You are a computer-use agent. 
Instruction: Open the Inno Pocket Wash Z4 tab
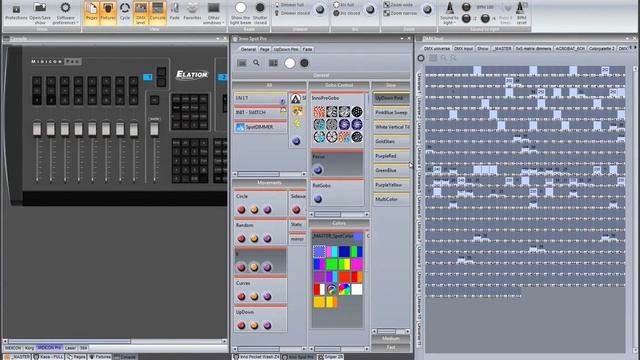tap(256, 357)
